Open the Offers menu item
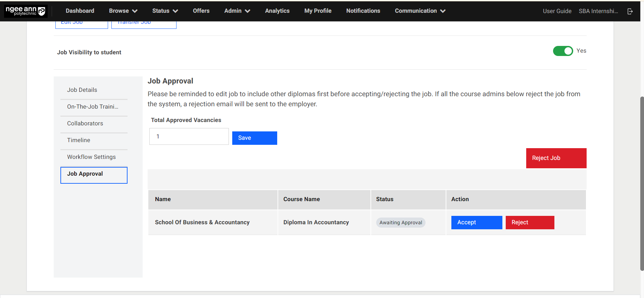The image size is (644, 298). pos(201,11)
